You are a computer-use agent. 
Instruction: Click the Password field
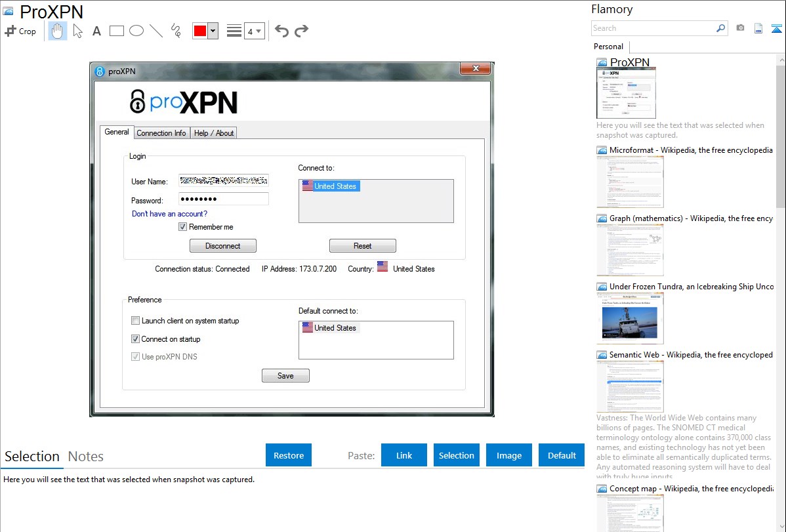[224, 199]
